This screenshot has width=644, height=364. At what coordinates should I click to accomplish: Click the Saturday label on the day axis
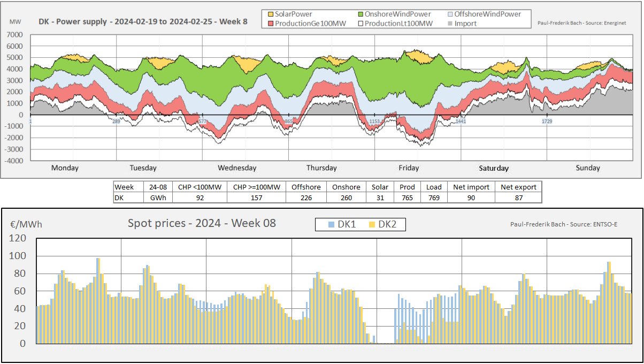click(x=493, y=168)
